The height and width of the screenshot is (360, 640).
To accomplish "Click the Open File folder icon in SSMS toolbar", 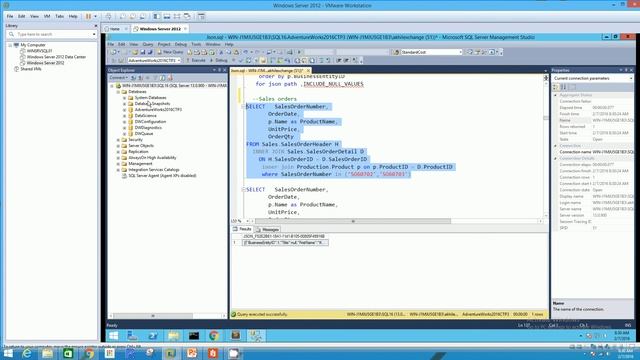I will [135, 52].
